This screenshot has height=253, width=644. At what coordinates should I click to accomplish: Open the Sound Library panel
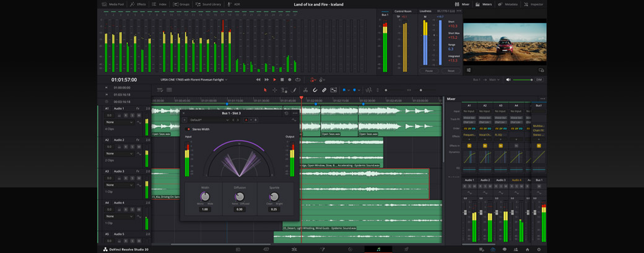point(208,4)
